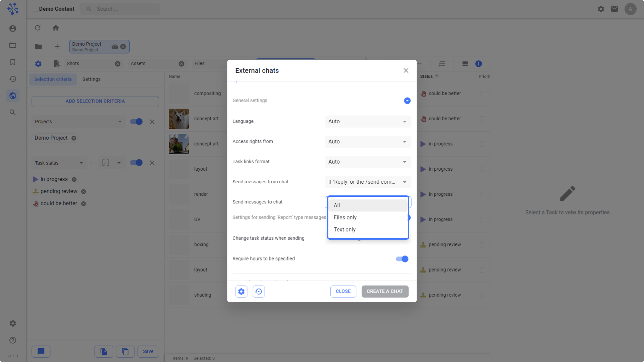The image size is (644, 362).
Task: Toggle the Task status criteria switch
Action: [x=136, y=163]
